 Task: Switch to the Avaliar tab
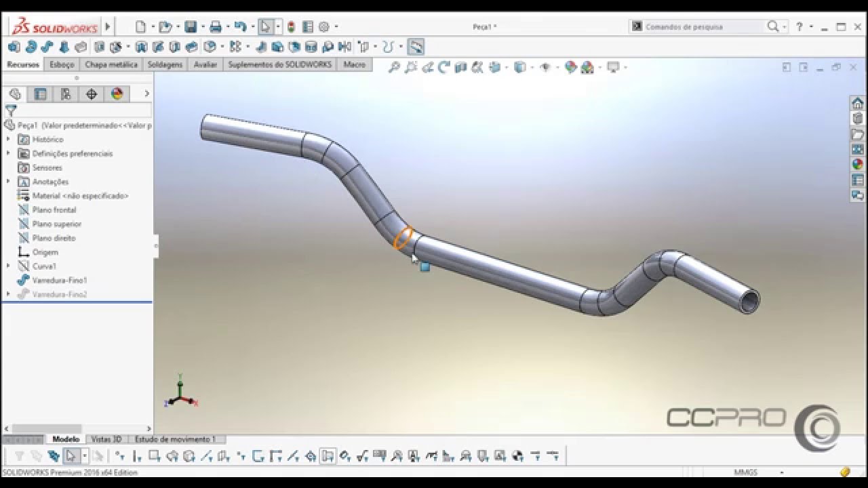tap(205, 64)
